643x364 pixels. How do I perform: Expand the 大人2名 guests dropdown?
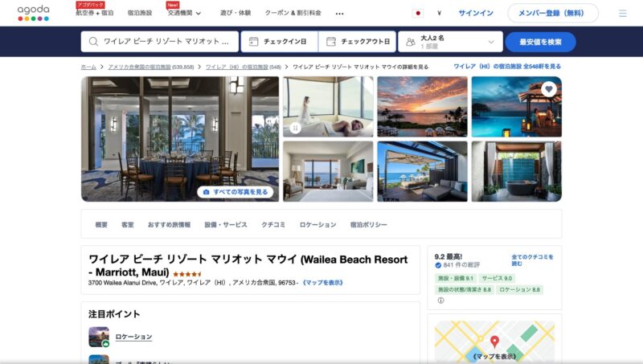(450, 42)
